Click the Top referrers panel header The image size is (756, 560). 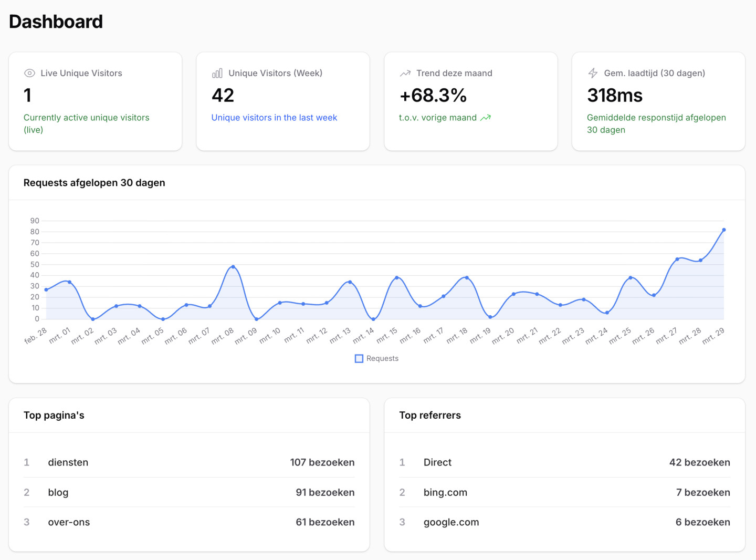click(x=430, y=415)
